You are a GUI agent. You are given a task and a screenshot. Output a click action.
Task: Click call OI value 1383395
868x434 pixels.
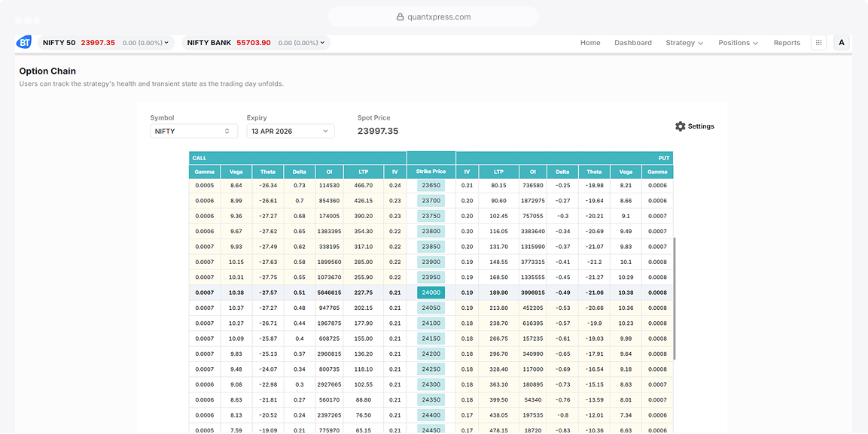pos(330,231)
